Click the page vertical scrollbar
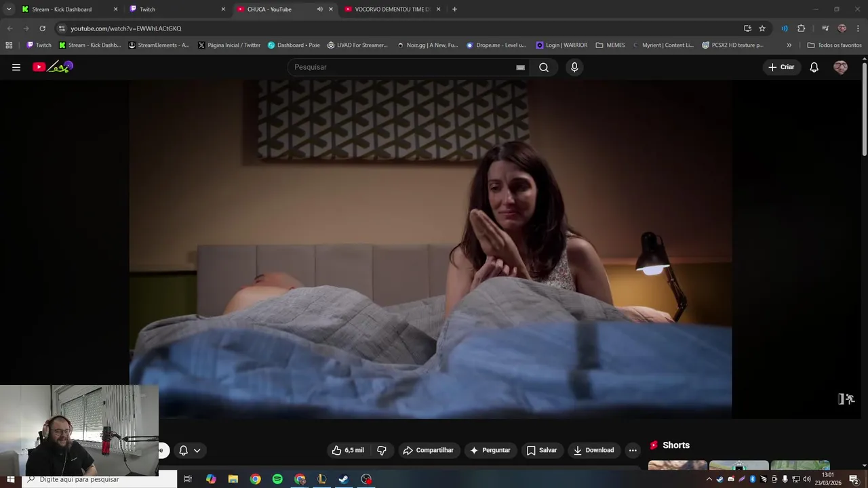The width and height of the screenshot is (868, 488). tap(865, 108)
